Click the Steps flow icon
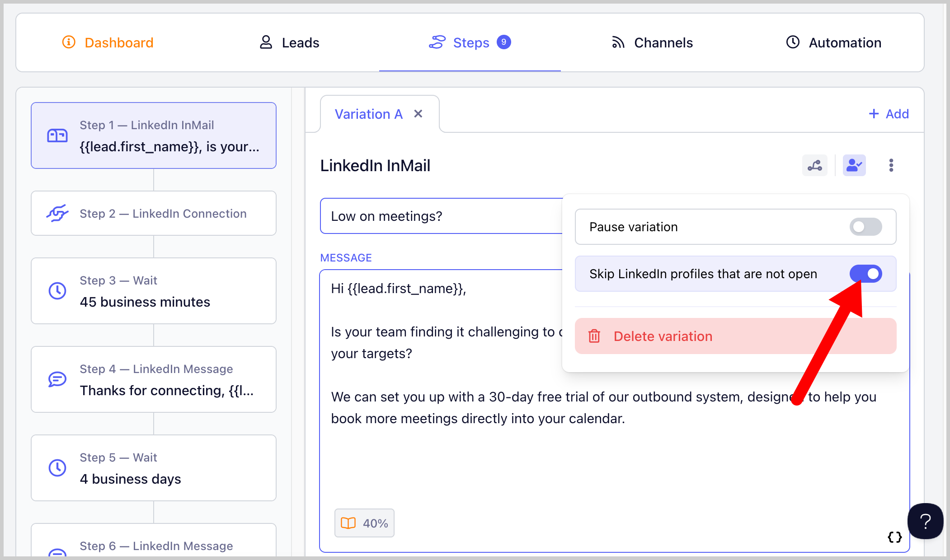 437,42
